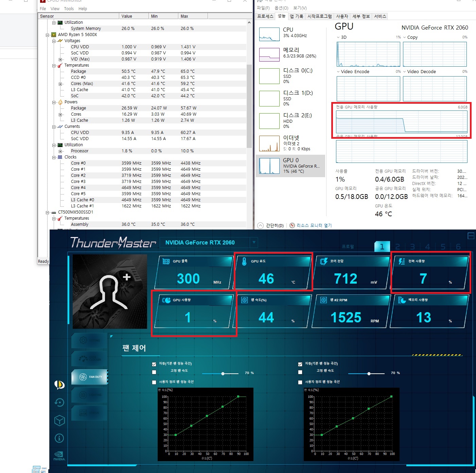The height and width of the screenshot is (473, 476).
Task: Click the 3D cube icon in ThunderMaster sidebar
Action: (x=59, y=421)
